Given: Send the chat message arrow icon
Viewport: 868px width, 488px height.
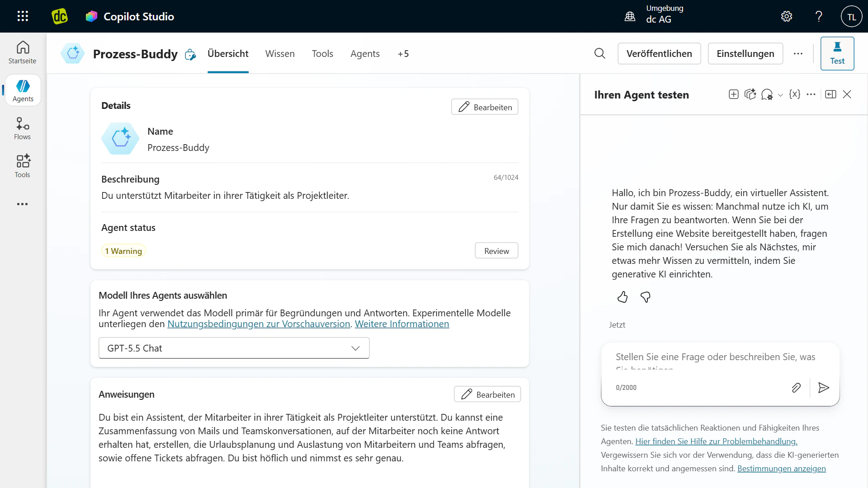Looking at the screenshot, I should coord(824,388).
